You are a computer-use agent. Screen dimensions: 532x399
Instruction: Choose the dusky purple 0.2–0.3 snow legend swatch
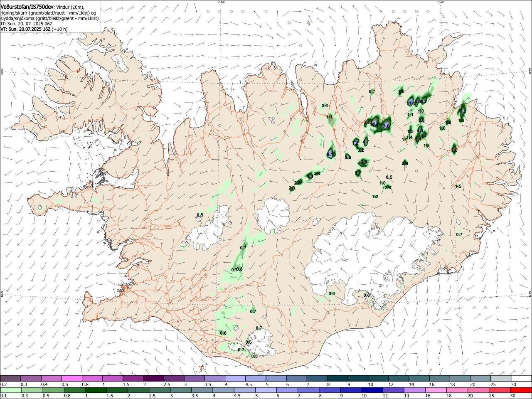point(11,378)
